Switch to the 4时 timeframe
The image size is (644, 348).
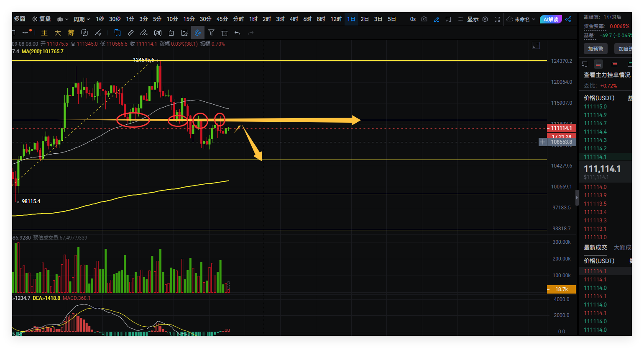(x=294, y=19)
